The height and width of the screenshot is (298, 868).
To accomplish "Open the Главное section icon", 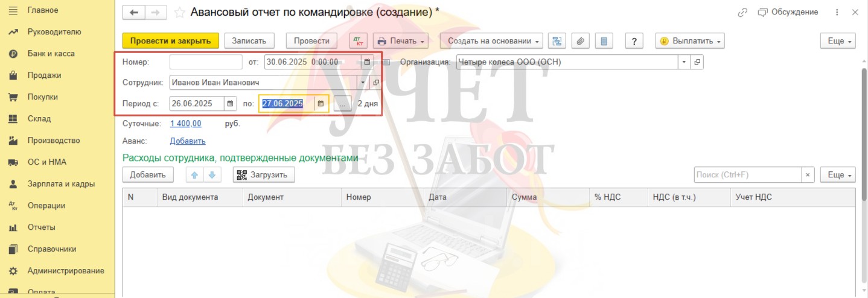I will (x=13, y=10).
